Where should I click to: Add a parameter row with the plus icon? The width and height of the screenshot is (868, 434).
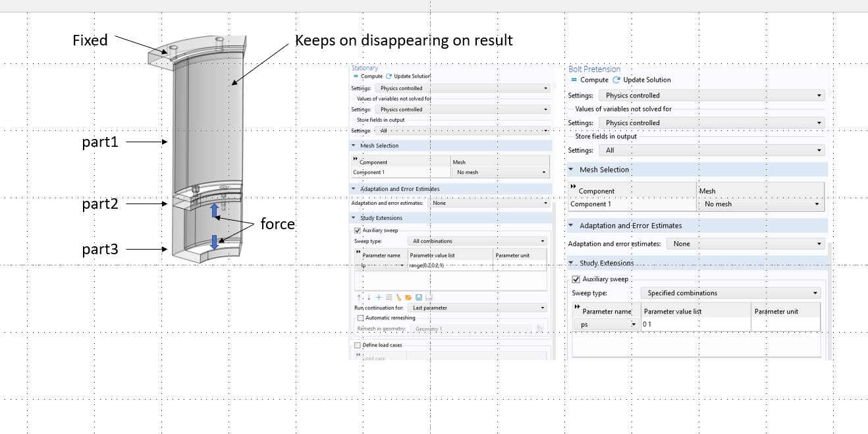tap(379, 298)
